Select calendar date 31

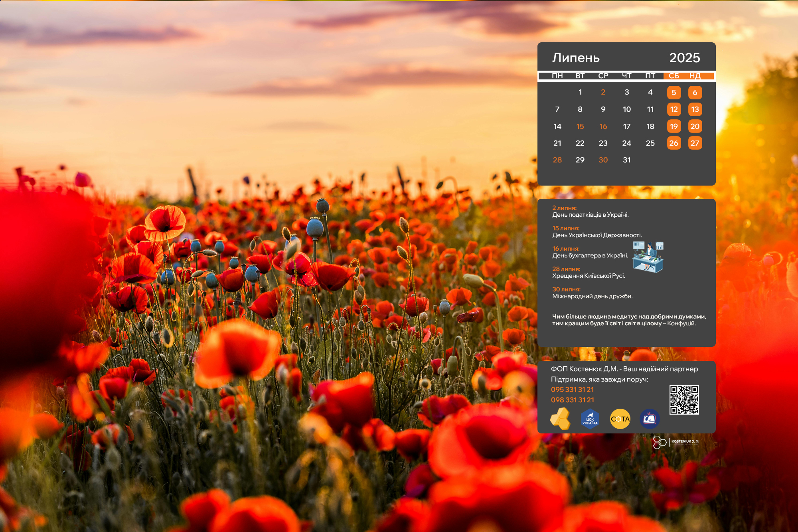point(627,160)
